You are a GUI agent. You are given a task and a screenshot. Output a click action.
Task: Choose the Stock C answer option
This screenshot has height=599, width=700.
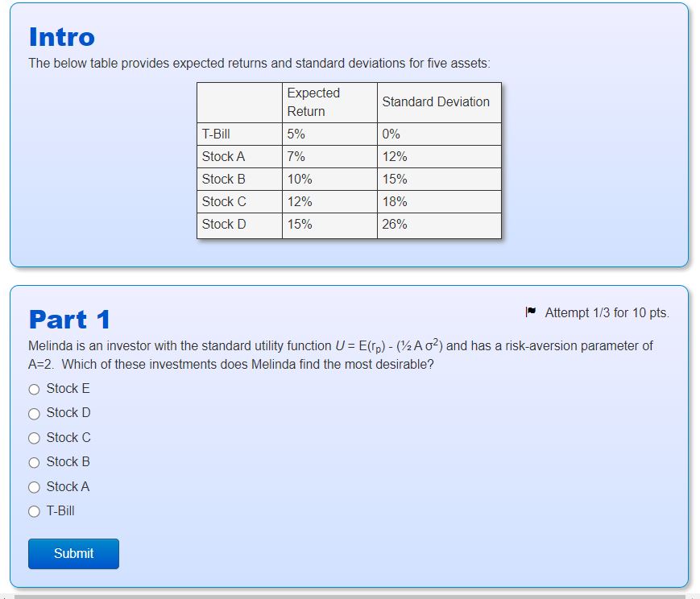click(34, 438)
